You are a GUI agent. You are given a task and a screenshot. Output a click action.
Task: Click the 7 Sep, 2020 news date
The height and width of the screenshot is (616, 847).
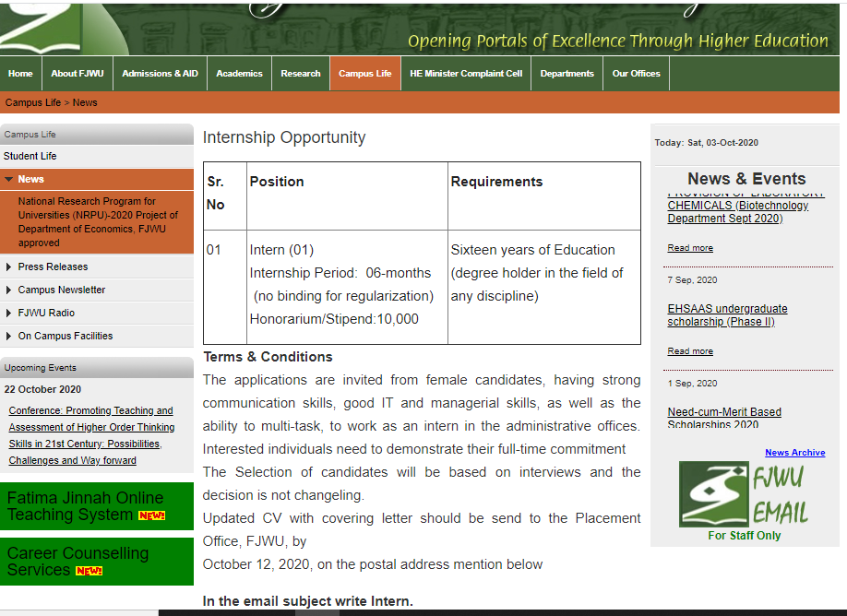point(692,280)
